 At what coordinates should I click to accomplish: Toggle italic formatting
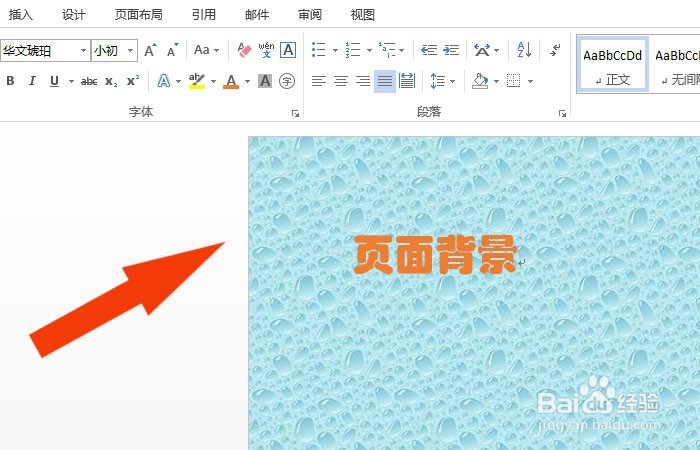click(32, 81)
